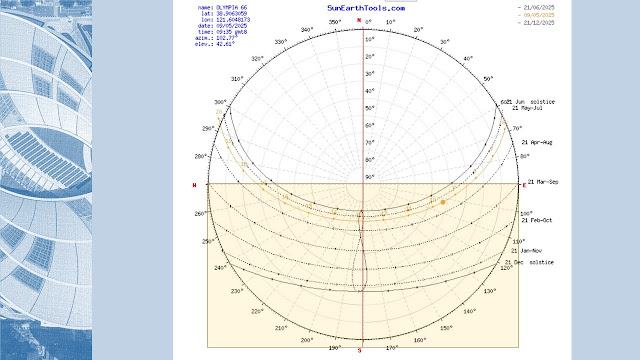Screen dimensions: 640x360
Task: Click the 130° azimuth label
Action: (x=490, y=291)
